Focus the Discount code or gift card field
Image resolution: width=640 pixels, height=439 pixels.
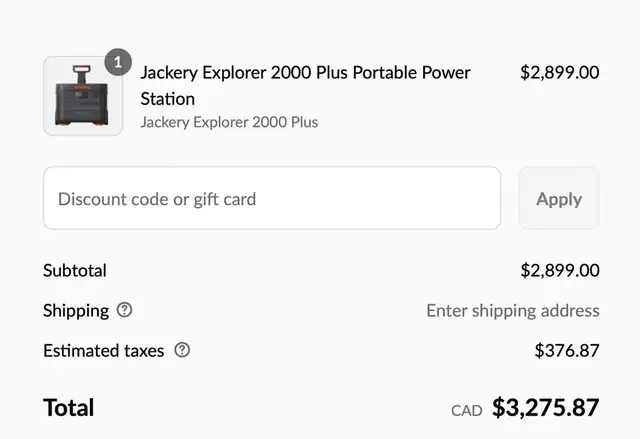click(x=272, y=198)
